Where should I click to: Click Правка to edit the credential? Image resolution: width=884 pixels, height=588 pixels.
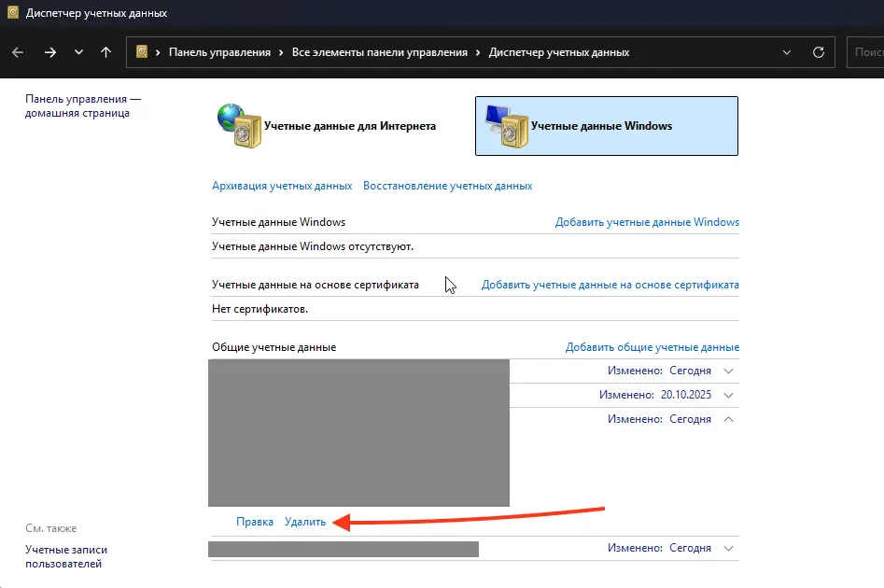coord(255,522)
